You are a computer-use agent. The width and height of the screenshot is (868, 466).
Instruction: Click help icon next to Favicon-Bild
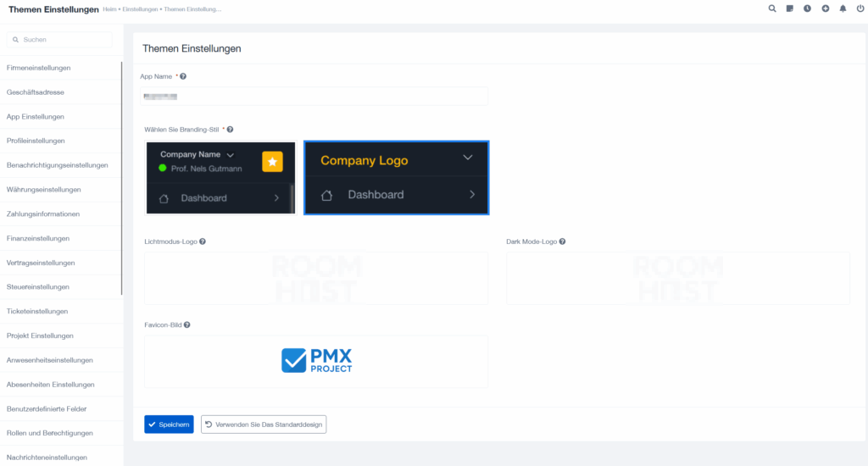point(186,325)
